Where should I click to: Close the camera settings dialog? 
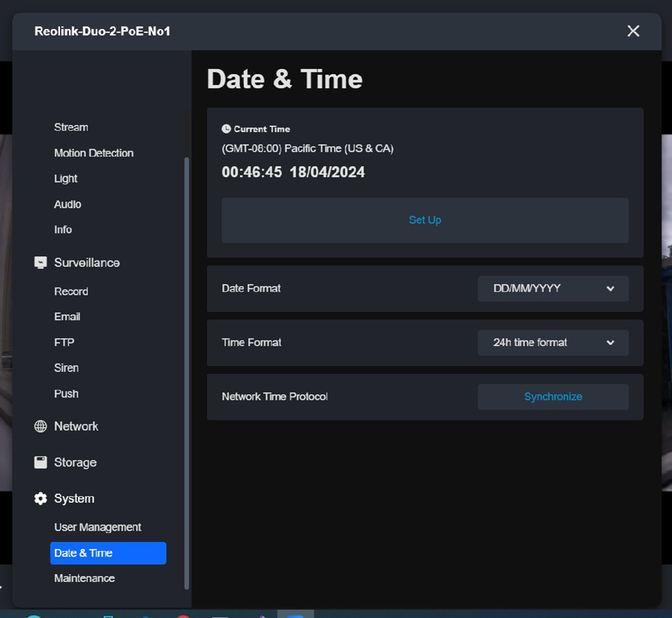coord(633,31)
